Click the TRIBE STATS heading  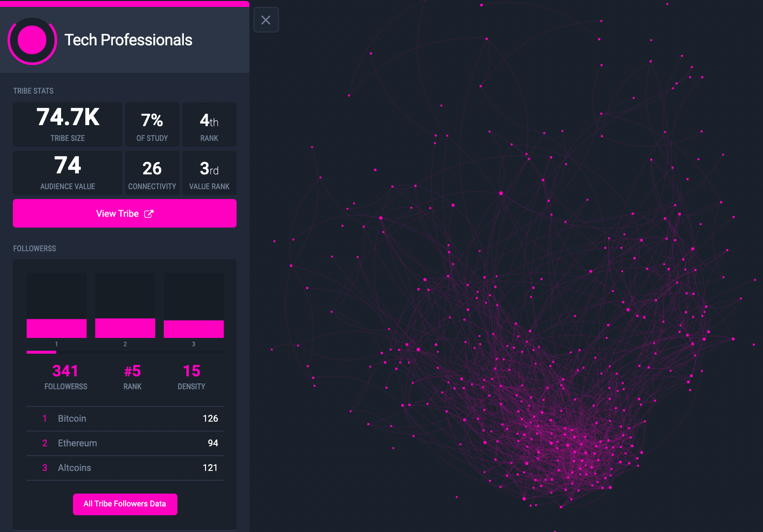point(34,91)
